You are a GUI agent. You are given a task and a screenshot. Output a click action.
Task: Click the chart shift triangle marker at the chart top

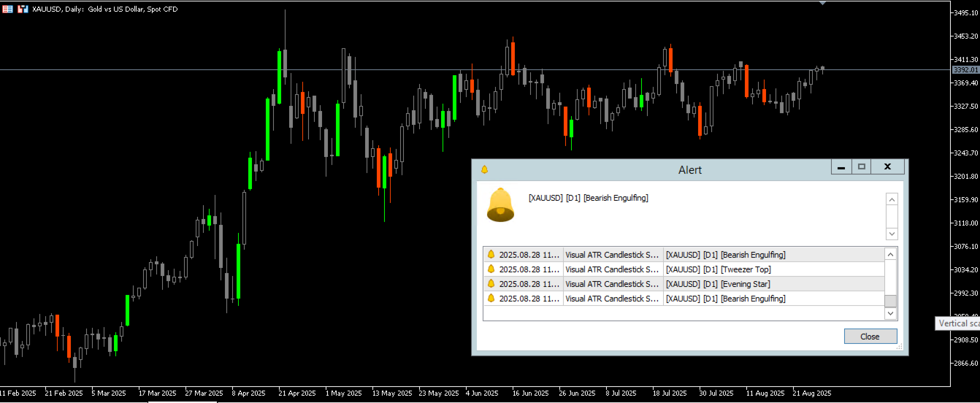point(823,2)
